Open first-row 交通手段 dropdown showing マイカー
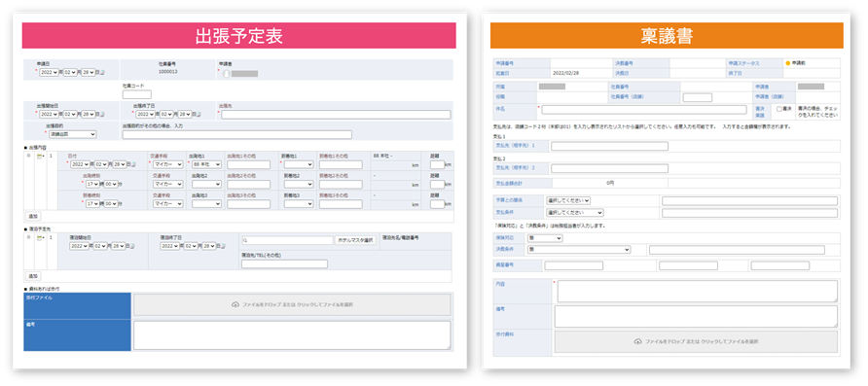Image resolution: width=868 pixels, height=386 pixels. point(167,164)
